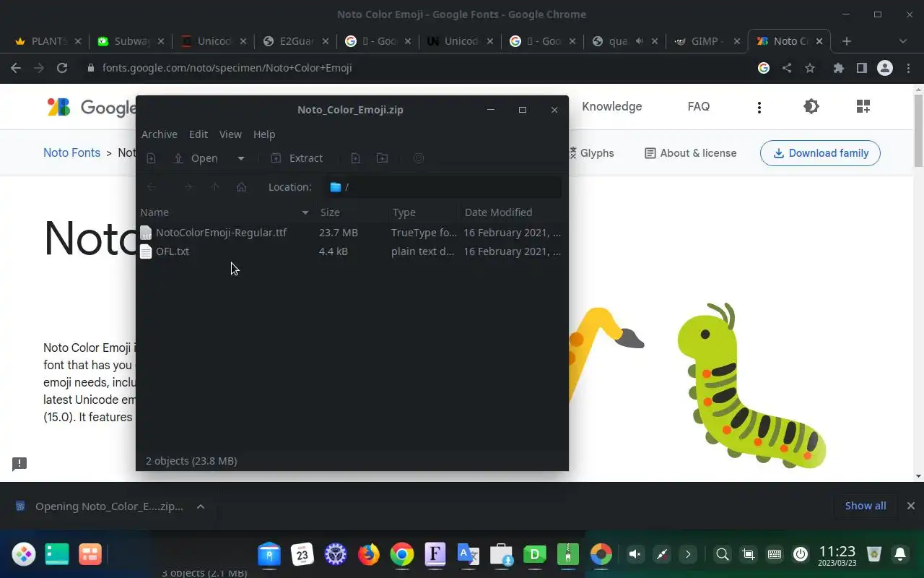
Task: Sort files by Date Modified column header
Action: 513,212
